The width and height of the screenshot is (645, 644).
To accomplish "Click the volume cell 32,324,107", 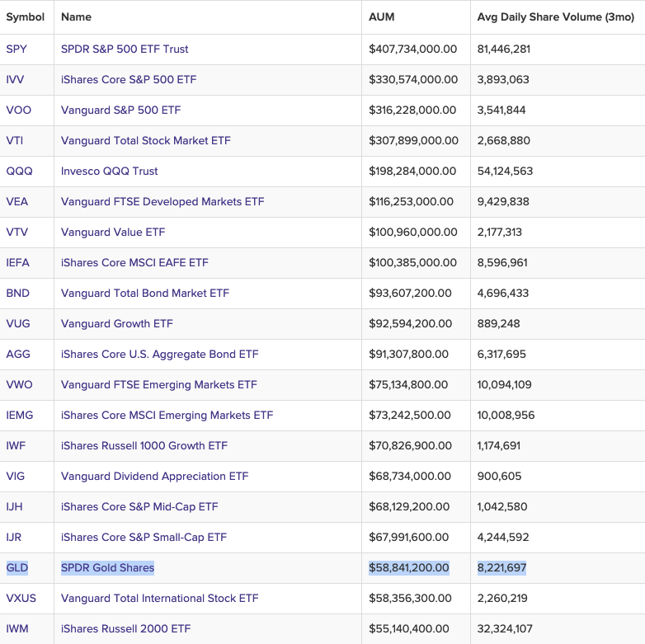I will pyautogui.click(x=505, y=628).
